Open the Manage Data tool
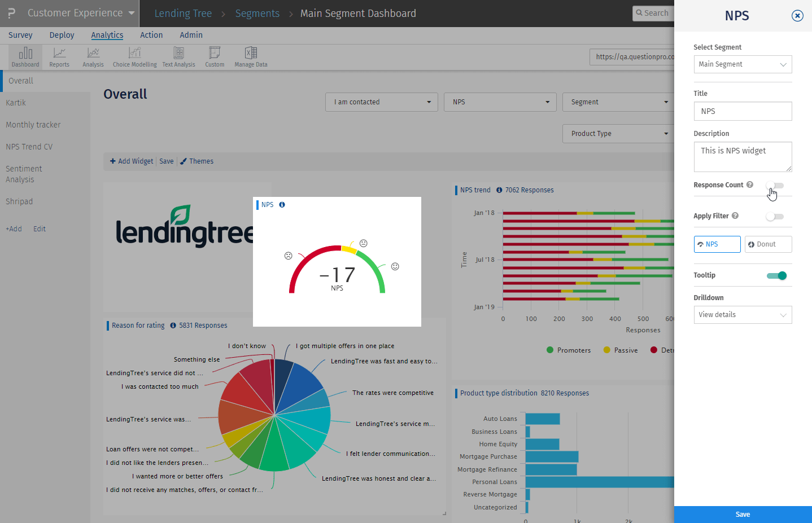Viewport: 812px width, 523px height. 251,57
